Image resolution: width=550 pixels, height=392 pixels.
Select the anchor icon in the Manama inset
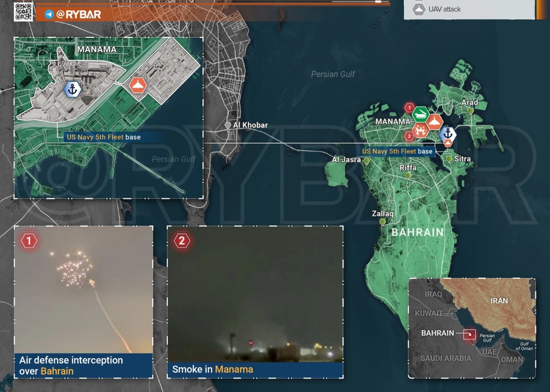click(x=72, y=89)
